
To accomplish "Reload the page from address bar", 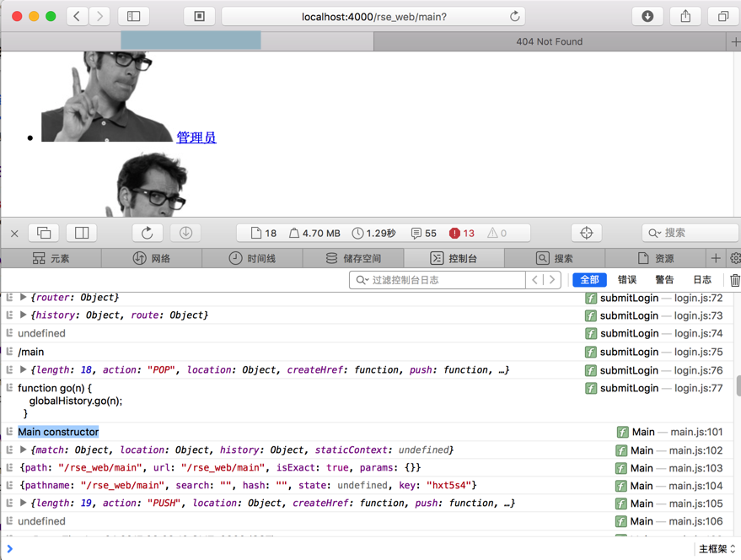I will pos(514,17).
